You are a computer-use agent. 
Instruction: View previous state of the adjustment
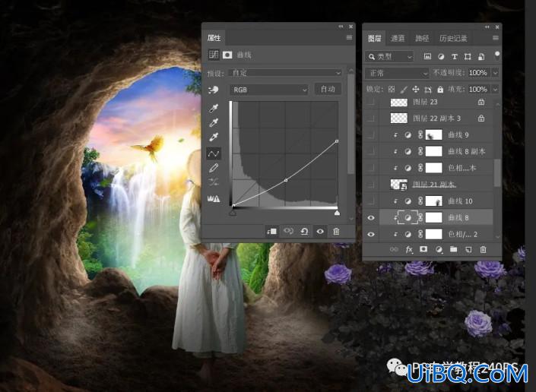pos(288,232)
